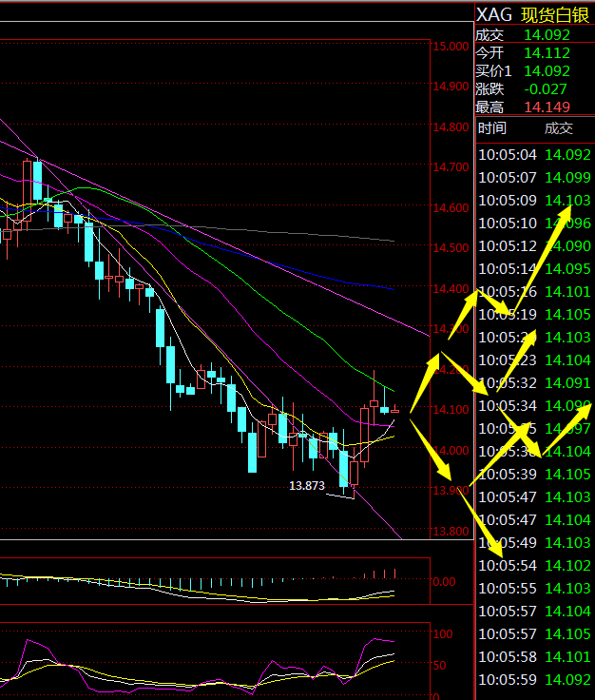
Task: Click the 14.900 price axis label
Action: 451,87
